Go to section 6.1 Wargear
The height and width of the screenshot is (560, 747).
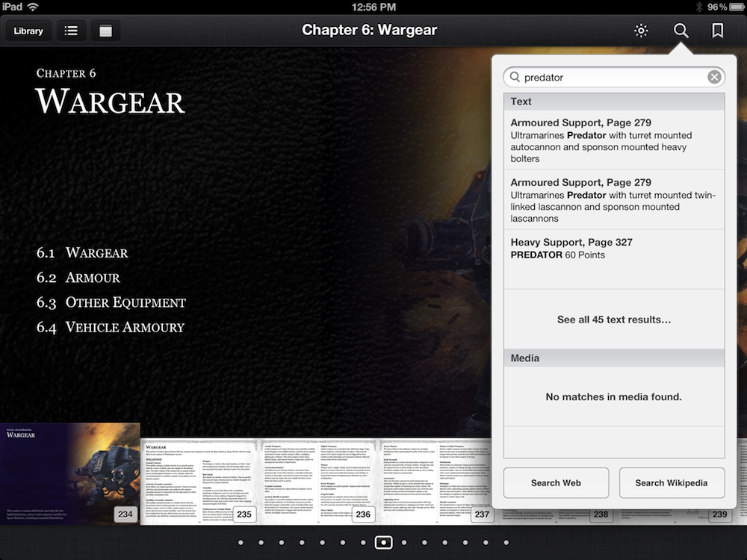click(x=82, y=253)
